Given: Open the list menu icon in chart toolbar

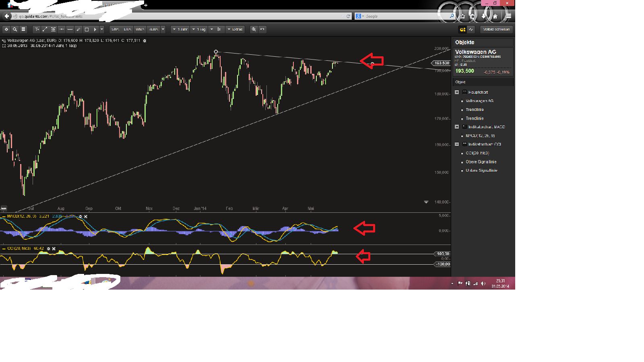Looking at the screenshot, I should coord(23,29).
